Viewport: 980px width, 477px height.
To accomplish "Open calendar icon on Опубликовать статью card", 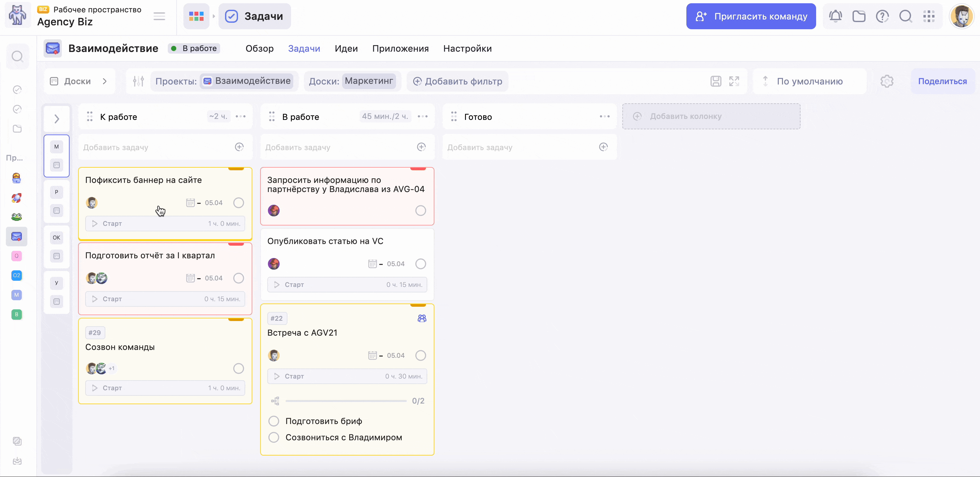I will coord(372,264).
